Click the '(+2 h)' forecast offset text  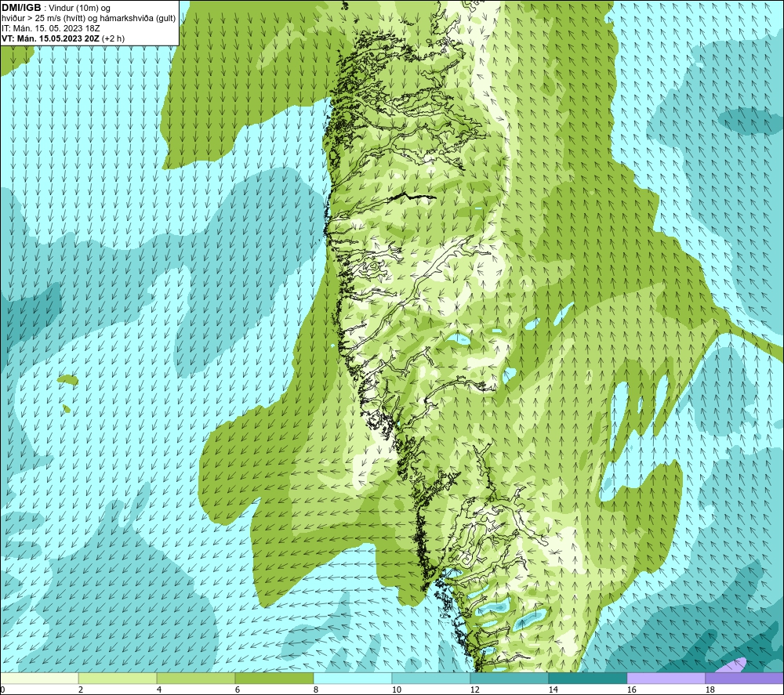[x=113, y=38]
